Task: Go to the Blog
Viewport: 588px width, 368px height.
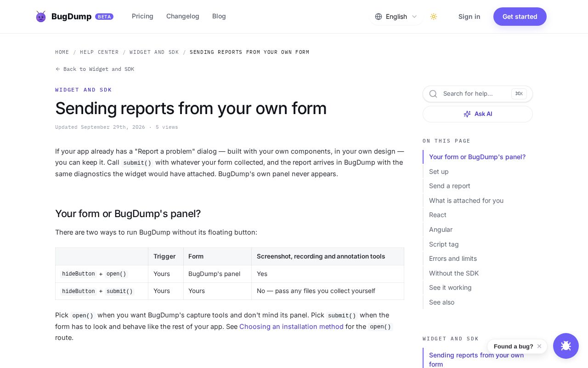Action: point(219,17)
